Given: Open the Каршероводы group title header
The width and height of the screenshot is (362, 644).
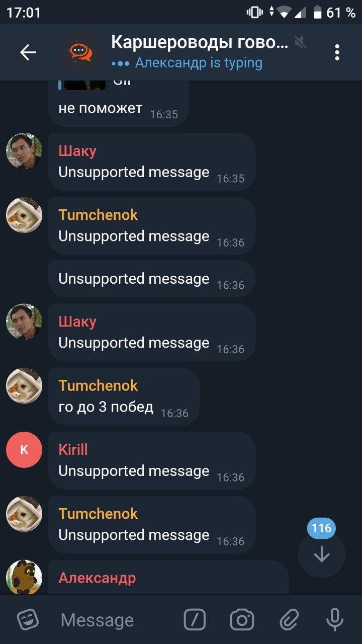Looking at the screenshot, I should [200, 42].
